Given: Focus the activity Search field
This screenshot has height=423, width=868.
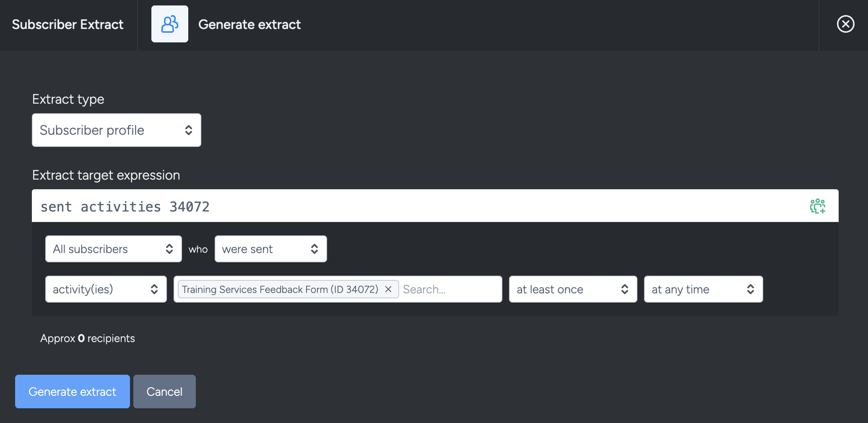Looking at the screenshot, I should tap(450, 289).
